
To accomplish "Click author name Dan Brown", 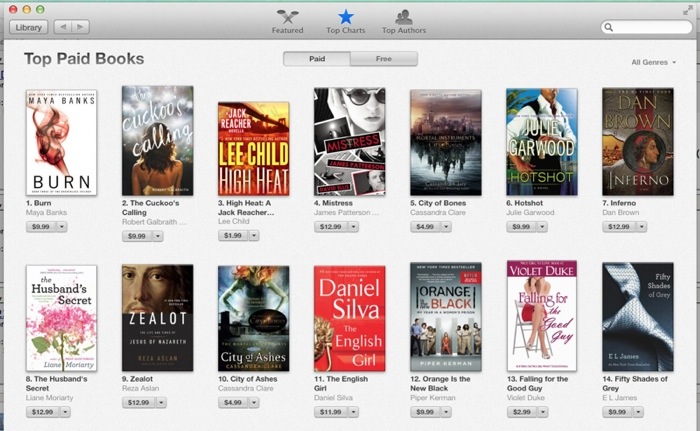I will [621, 213].
